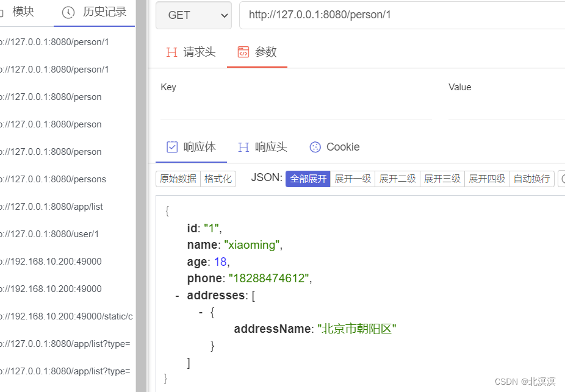This screenshot has height=392, width=565.
Task: Collapse the addresses array in the JSON
Action: point(177,295)
